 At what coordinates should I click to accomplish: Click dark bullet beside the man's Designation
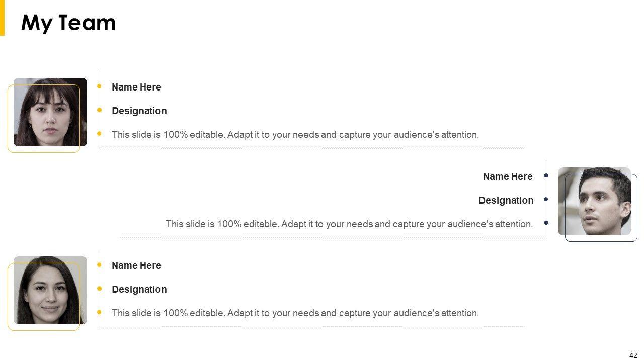click(546, 200)
